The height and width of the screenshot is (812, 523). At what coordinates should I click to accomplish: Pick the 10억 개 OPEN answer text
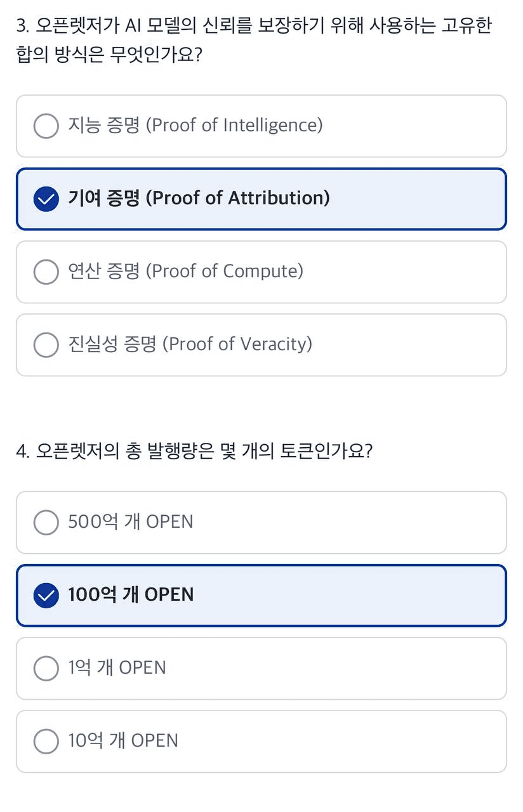[x=123, y=740]
